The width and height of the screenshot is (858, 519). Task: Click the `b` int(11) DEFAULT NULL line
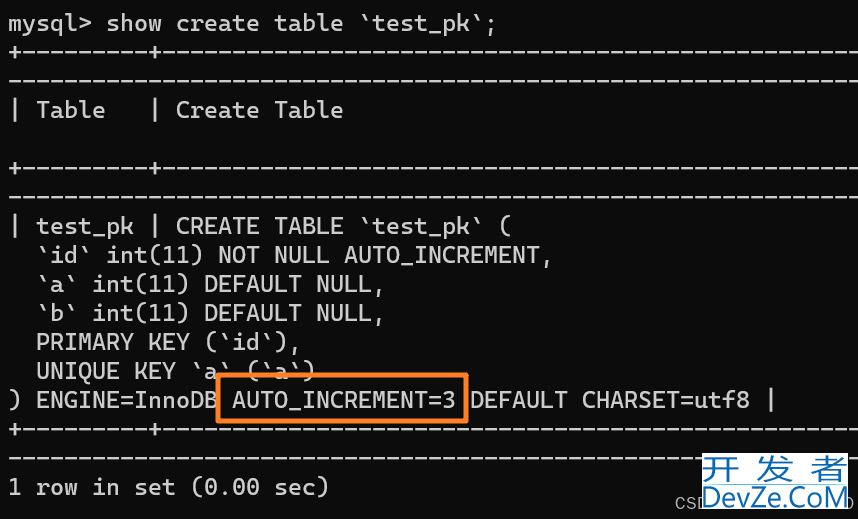(210, 313)
